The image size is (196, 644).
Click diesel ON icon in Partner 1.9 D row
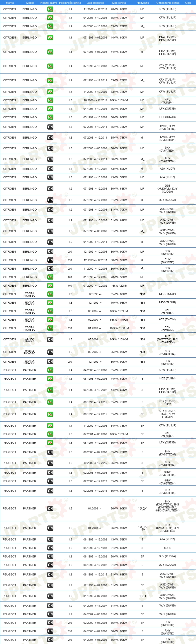pos(50,596)
